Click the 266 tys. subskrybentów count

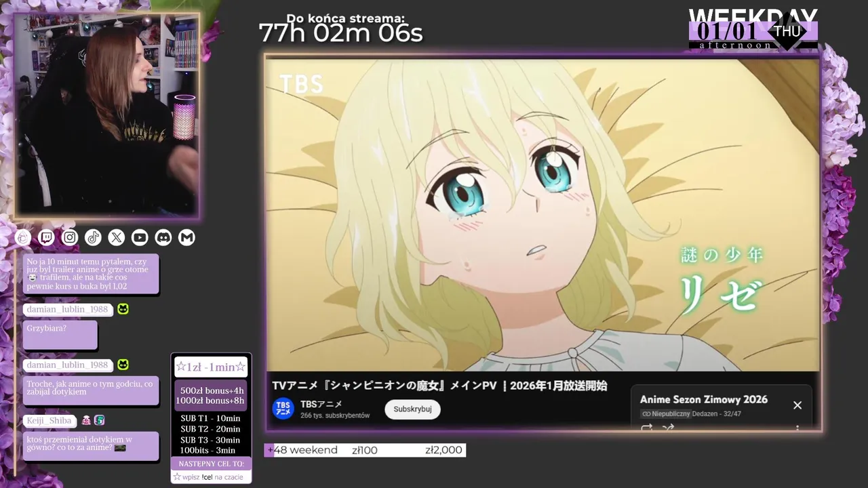coord(335,415)
